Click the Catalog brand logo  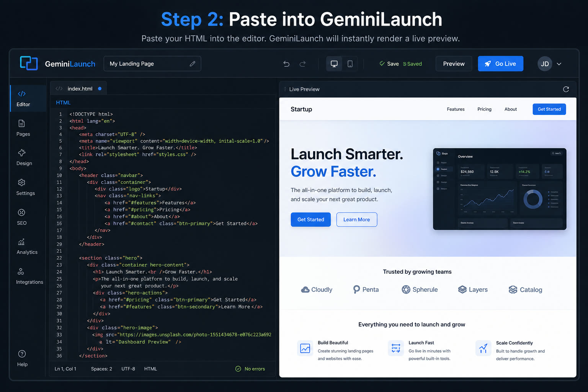pos(525,289)
